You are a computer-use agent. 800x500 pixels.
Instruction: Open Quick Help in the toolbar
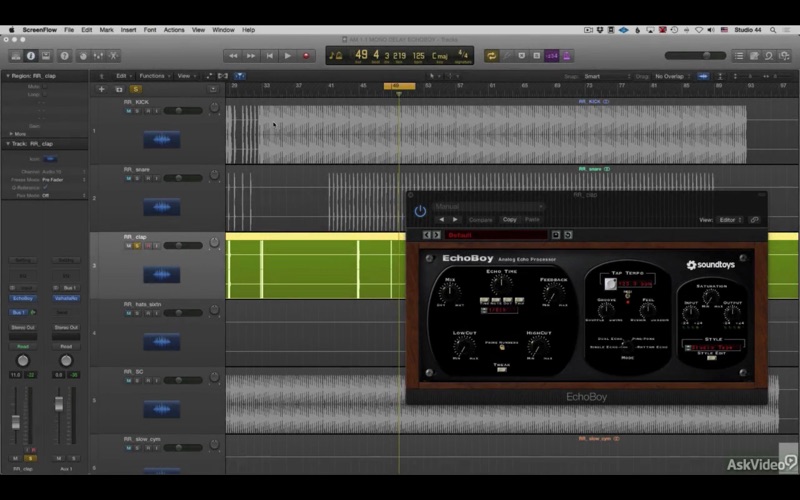pyautogui.click(x=64, y=56)
